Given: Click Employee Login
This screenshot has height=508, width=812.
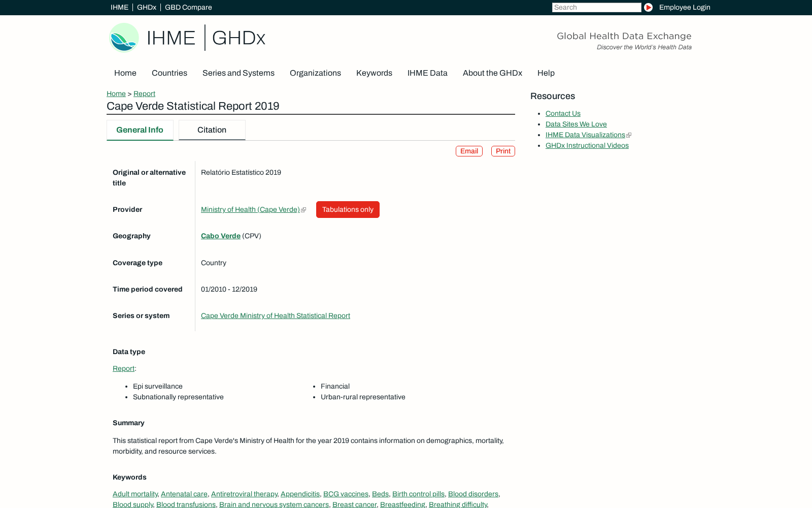Looking at the screenshot, I should coord(685,7).
